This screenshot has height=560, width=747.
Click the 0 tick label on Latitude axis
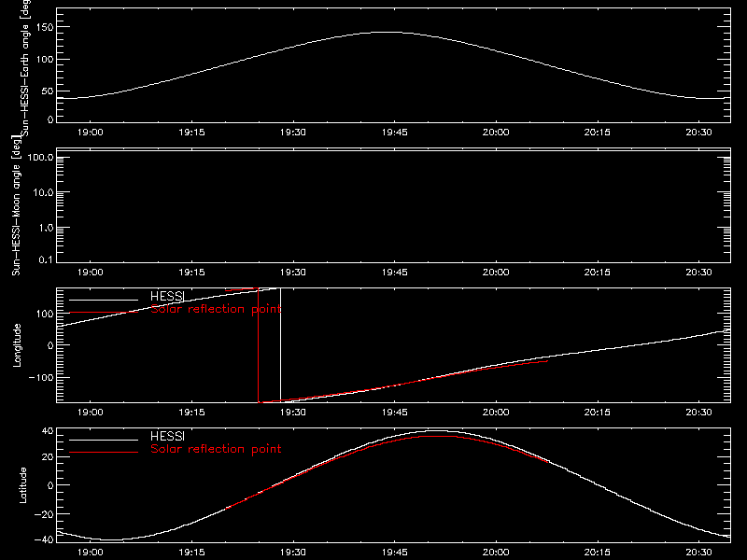coord(50,485)
